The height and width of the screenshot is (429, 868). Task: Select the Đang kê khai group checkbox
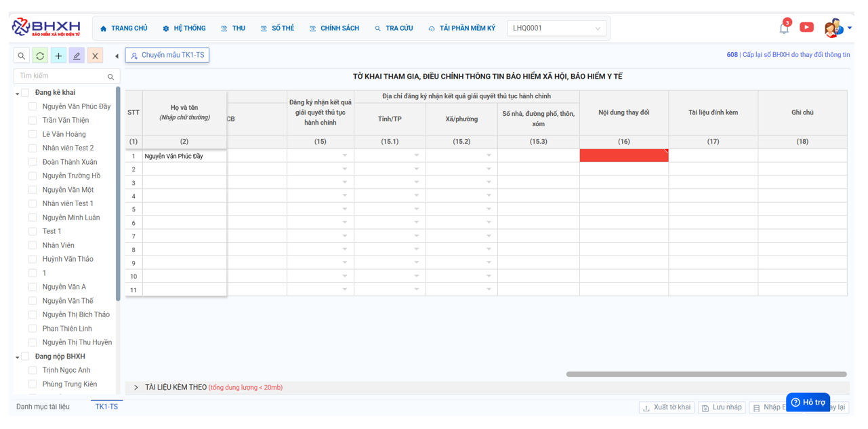26,93
